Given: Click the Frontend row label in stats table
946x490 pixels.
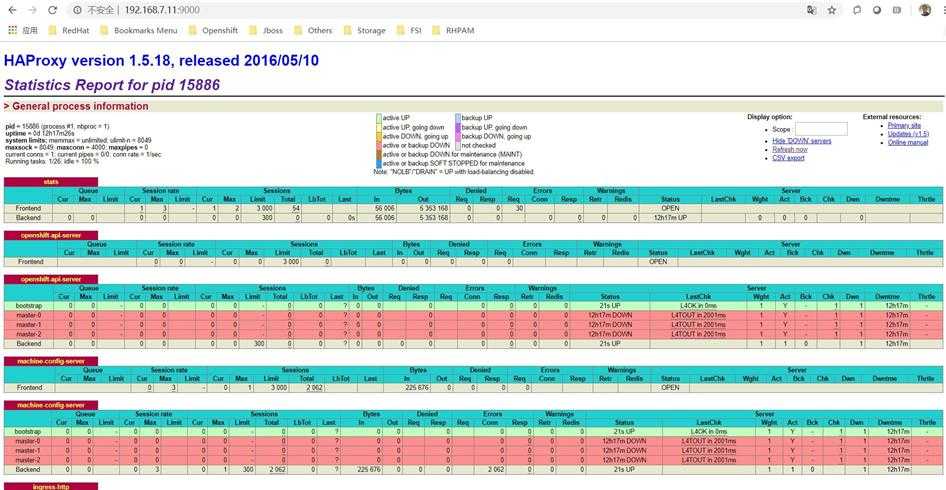Looking at the screenshot, I should pyautogui.click(x=28, y=208).
